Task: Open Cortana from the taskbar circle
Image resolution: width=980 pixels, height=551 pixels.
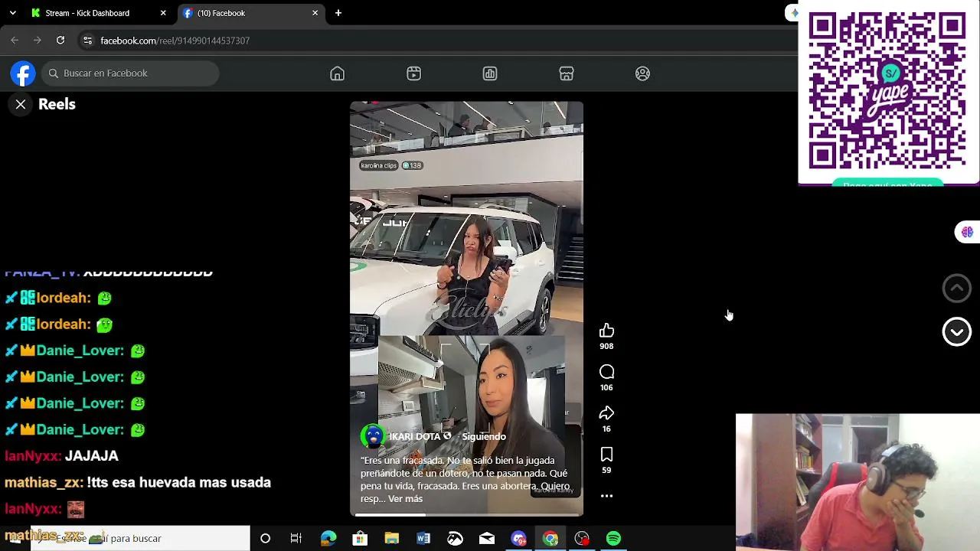Action: click(x=265, y=539)
